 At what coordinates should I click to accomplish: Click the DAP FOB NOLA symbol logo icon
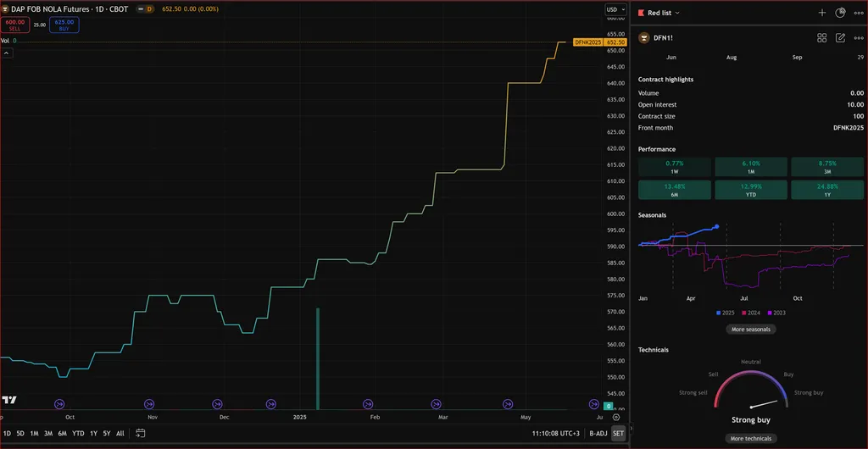tap(5, 8)
